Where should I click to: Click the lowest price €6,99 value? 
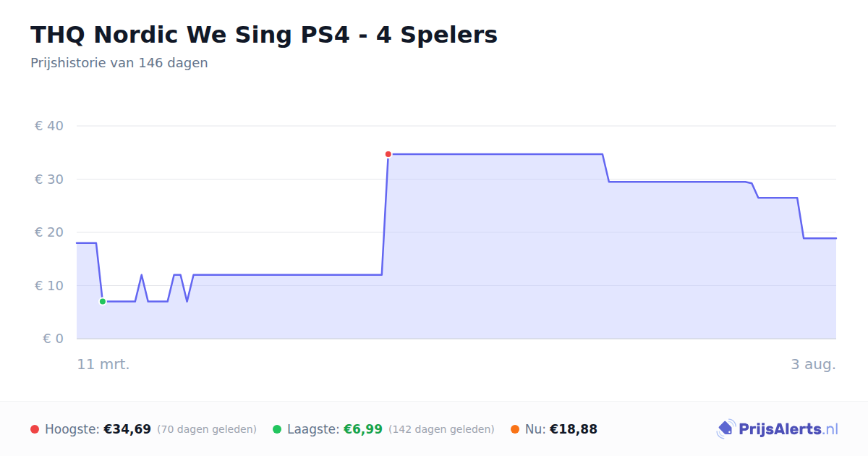pos(363,429)
